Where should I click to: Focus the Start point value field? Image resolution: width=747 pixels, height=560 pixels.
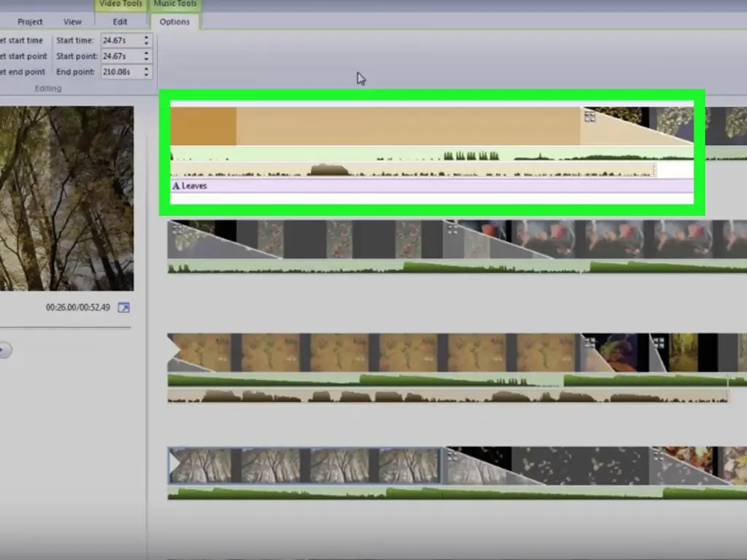tap(121, 56)
